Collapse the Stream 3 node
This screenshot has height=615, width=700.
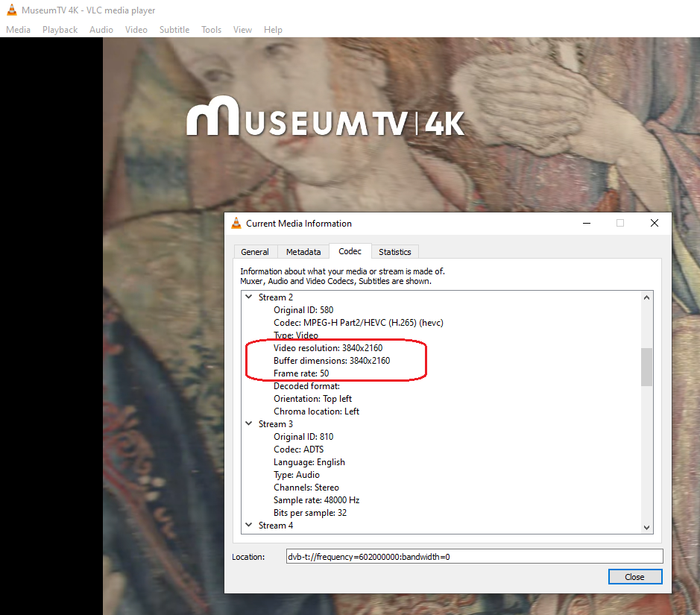click(x=249, y=423)
